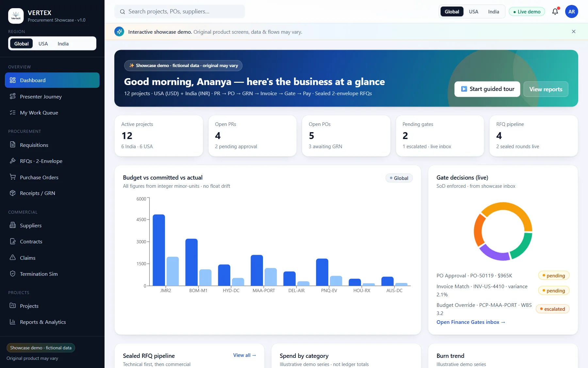Click the Requisitions document icon
588x368 pixels.
13,145
